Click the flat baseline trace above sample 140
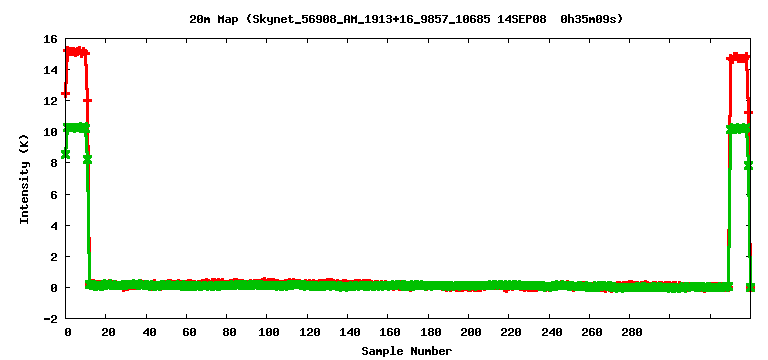 point(348,285)
